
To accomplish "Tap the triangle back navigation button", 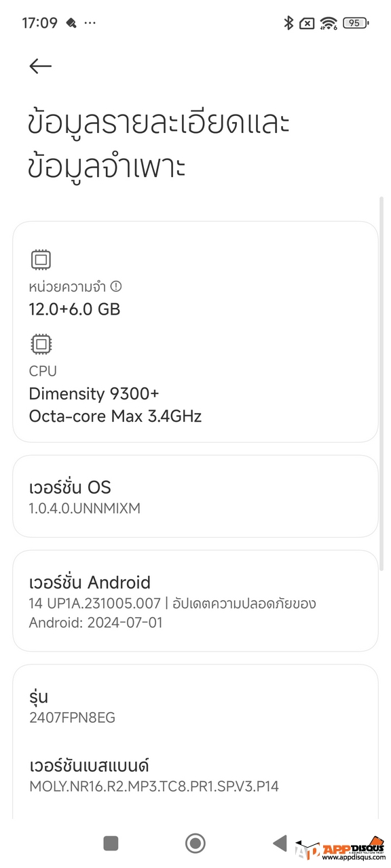I will pyautogui.click(x=279, y=843).
